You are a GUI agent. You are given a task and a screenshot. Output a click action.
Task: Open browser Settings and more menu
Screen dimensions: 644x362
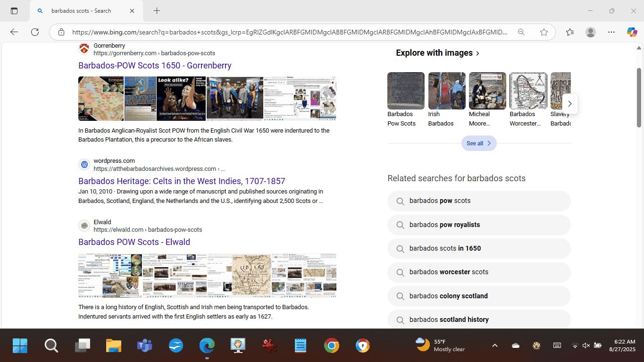coord(611,32)
